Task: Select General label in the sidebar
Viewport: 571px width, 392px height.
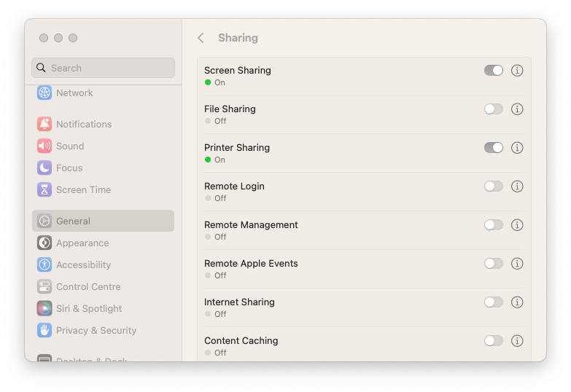Action: point(73,221)
